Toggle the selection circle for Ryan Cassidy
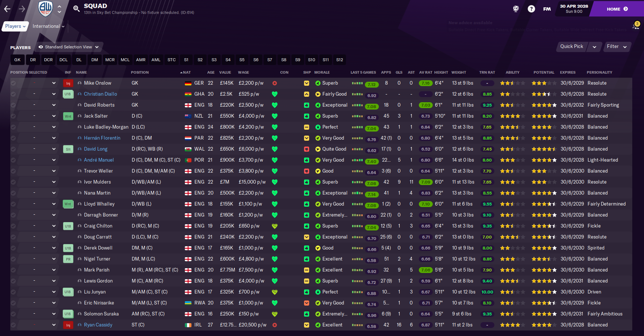Image resolution: width=644 pixels, height=336 pixels. (x=13, y=325)
